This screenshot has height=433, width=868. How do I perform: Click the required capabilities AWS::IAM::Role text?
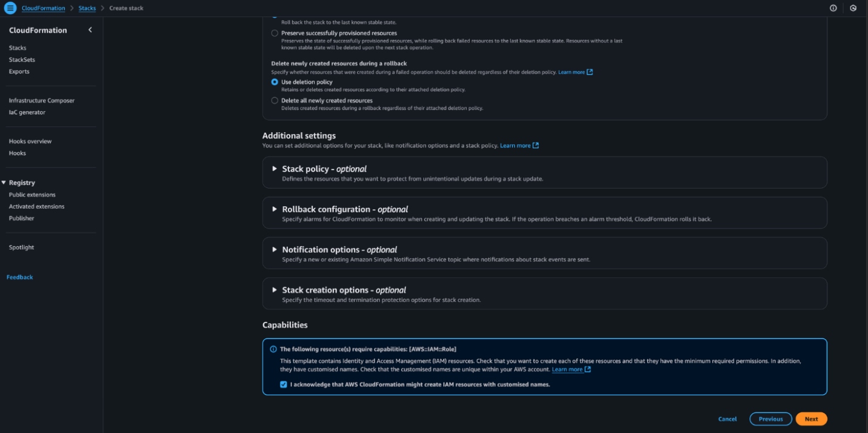(x=368, y=349)
